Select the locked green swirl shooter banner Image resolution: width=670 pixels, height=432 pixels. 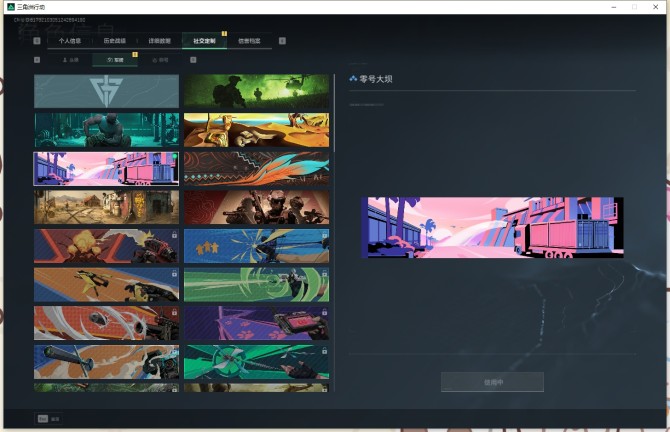[256, 285]
